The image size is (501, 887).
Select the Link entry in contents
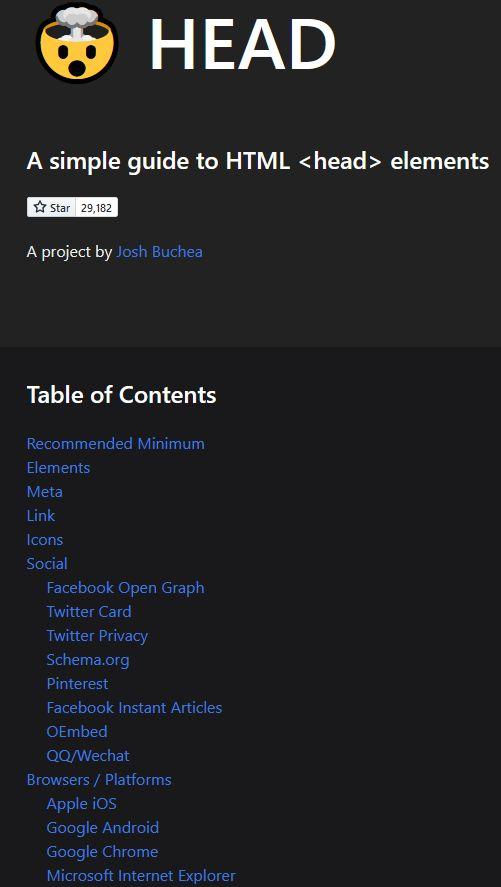coord(41,516)
